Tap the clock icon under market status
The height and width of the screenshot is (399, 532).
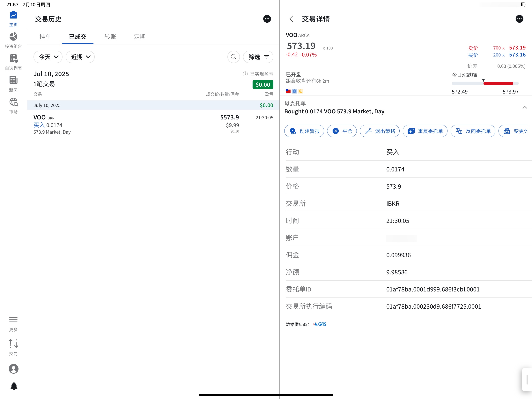294,91
